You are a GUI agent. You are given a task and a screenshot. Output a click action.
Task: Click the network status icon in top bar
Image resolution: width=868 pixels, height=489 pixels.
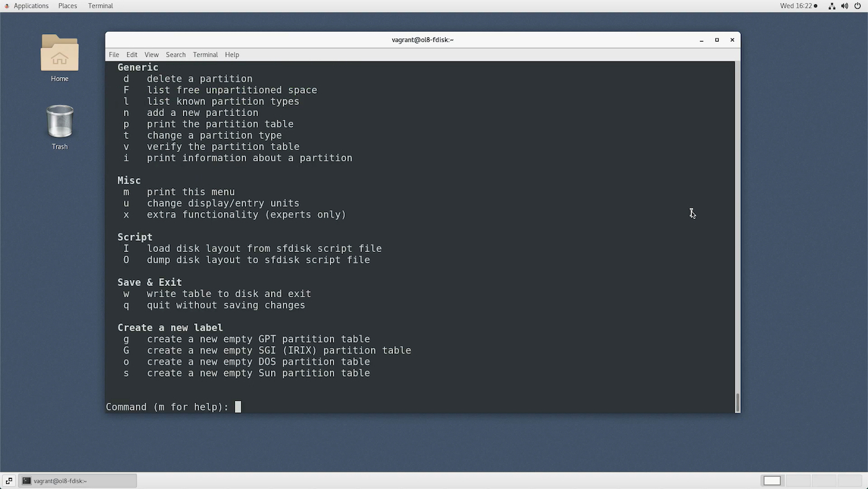tap(832, 6)
